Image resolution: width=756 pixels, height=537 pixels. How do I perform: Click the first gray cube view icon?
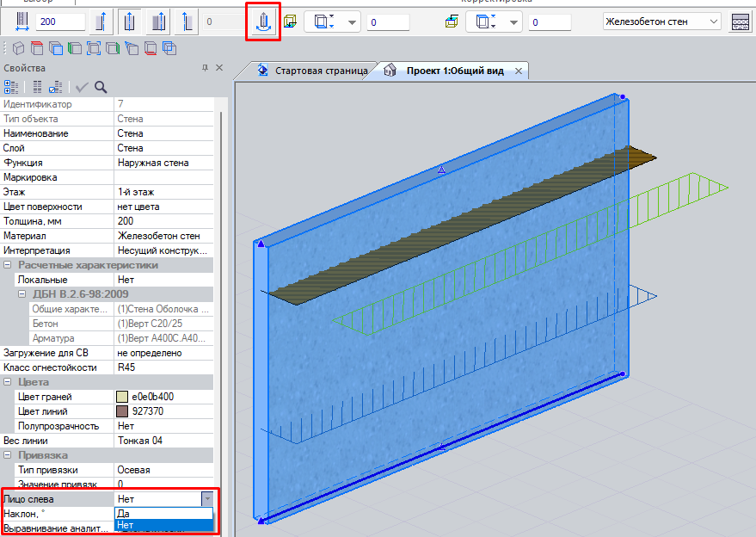click(16, 47)
